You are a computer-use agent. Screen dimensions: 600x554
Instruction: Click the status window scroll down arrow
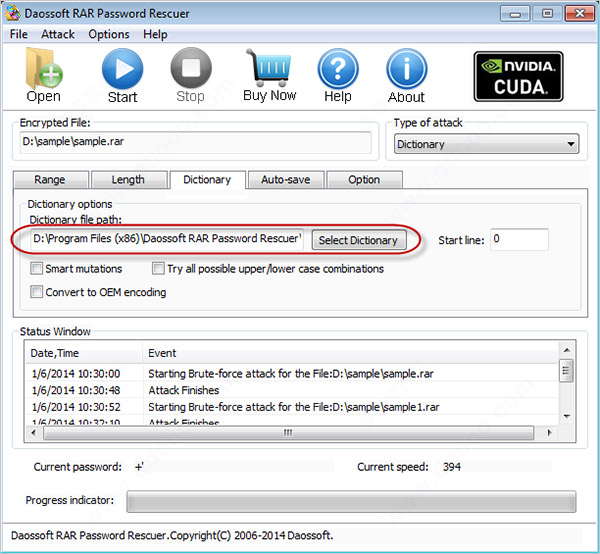567,416
